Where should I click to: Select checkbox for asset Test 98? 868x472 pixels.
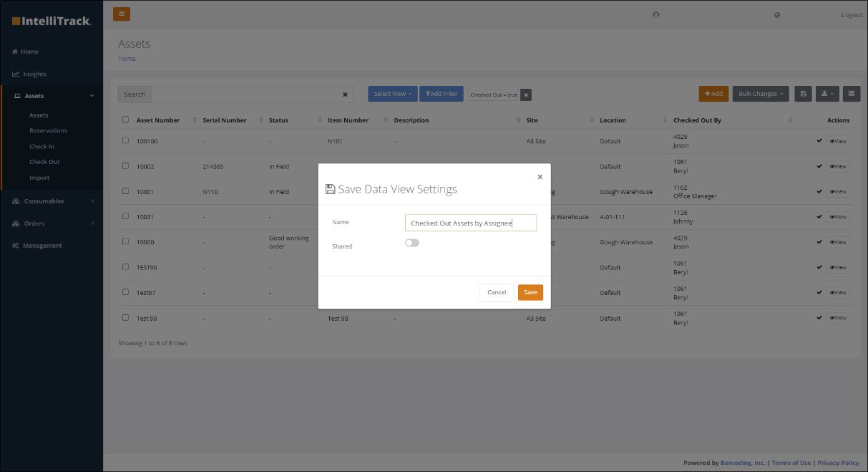tap(126, 317)
